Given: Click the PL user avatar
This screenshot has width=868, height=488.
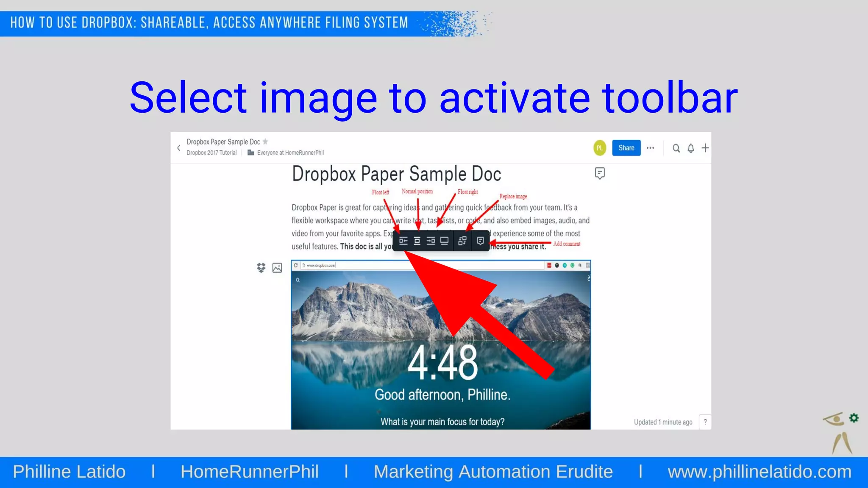Looking at the screenshot, I should [600, 148].
